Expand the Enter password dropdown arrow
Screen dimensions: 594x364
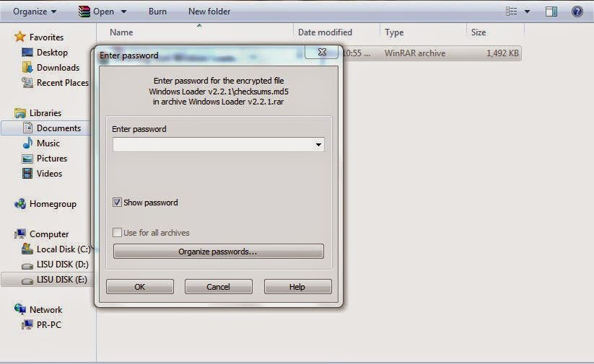coord(318,145)
